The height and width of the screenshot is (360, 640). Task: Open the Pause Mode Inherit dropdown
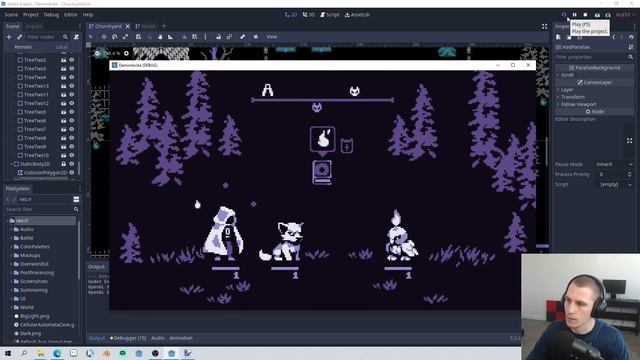(614, 164)
